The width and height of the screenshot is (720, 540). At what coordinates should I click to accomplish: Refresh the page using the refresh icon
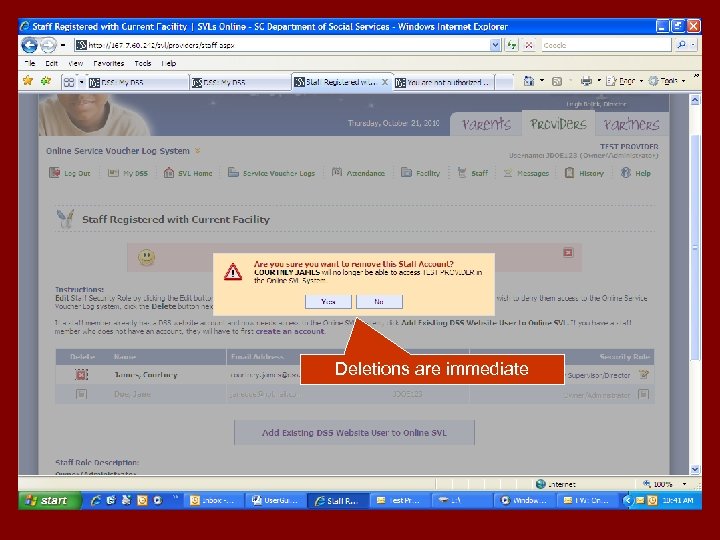(512, 45)
